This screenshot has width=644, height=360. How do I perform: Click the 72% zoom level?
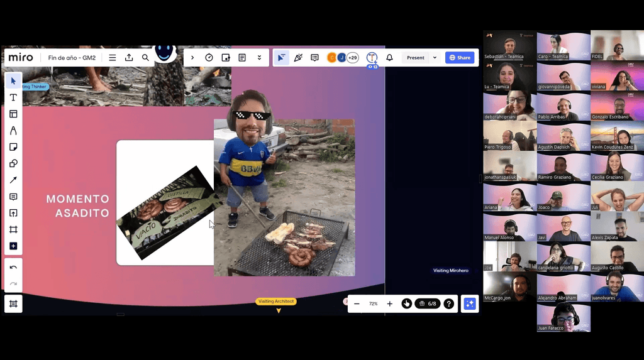coord(373,303)
